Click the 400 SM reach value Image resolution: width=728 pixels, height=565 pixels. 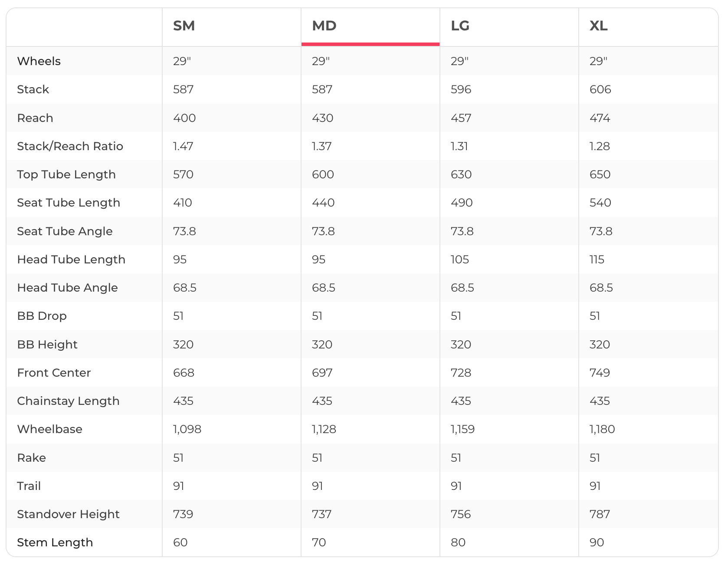click(184, 118)
